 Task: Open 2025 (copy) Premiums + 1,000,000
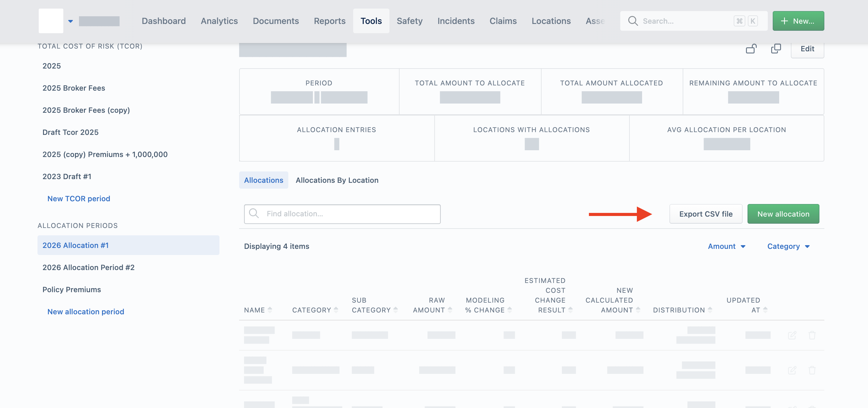tap(105, 154)
